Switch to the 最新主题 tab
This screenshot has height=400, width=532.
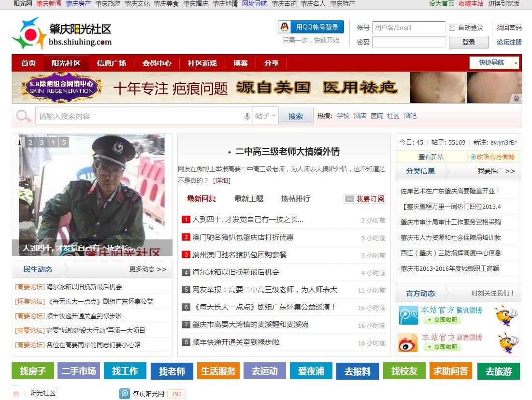point(249,199)
